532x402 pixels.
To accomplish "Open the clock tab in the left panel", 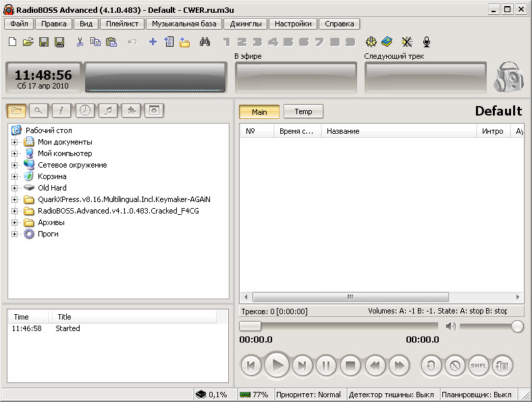I will click(x=84, y=111).
